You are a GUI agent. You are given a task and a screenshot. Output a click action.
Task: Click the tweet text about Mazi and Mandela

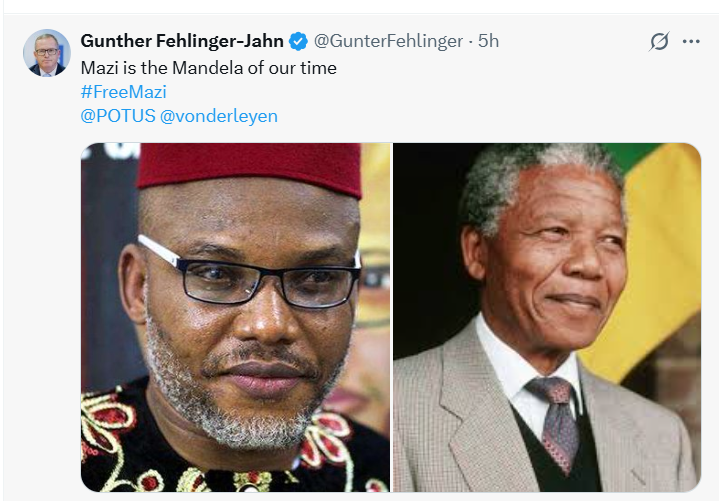point(208,68)
